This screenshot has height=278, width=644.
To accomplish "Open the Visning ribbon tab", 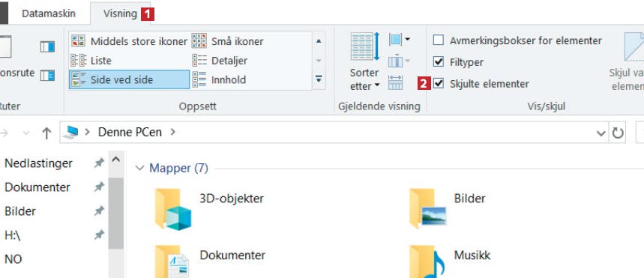I will [x=120, y=13].
